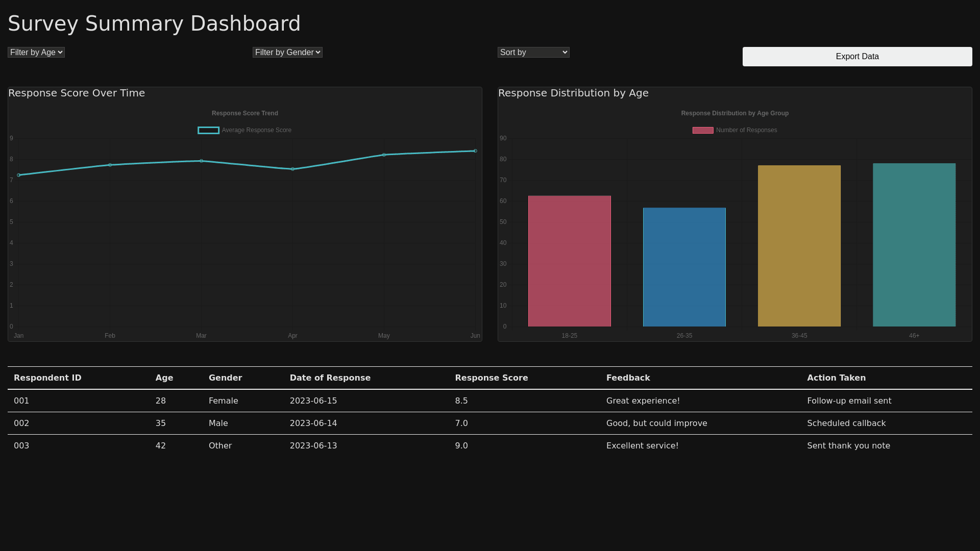This screenshot has height=551, width=980.
Task: Click the April data point on trend line
Action: tap(292, 169)
